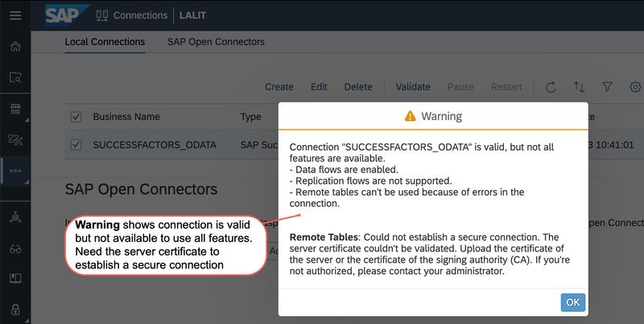644x324 pixels.
Task: Click 'Replication flows are not supported' line
Action: pos(370,181)
